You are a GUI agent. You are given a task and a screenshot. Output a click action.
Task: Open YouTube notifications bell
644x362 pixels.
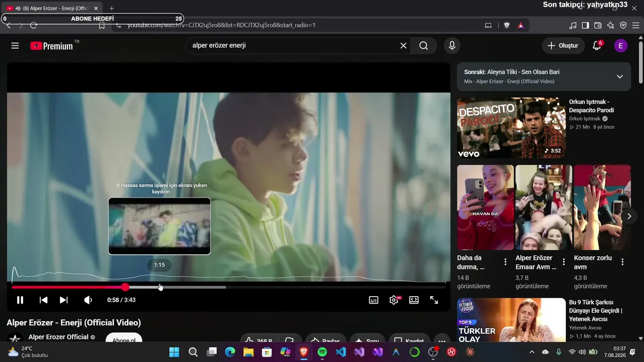(597, 46)
